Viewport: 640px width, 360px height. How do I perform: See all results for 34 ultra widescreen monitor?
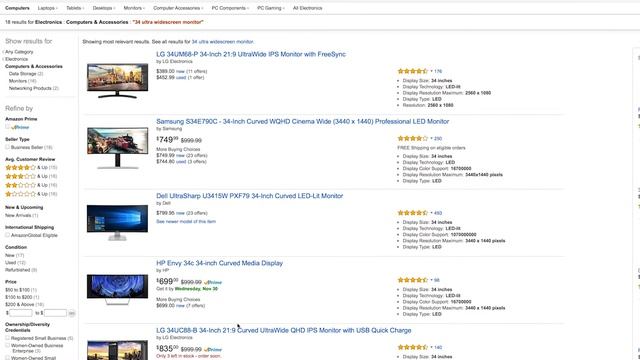pyautogui.click(x=222, y=42)
